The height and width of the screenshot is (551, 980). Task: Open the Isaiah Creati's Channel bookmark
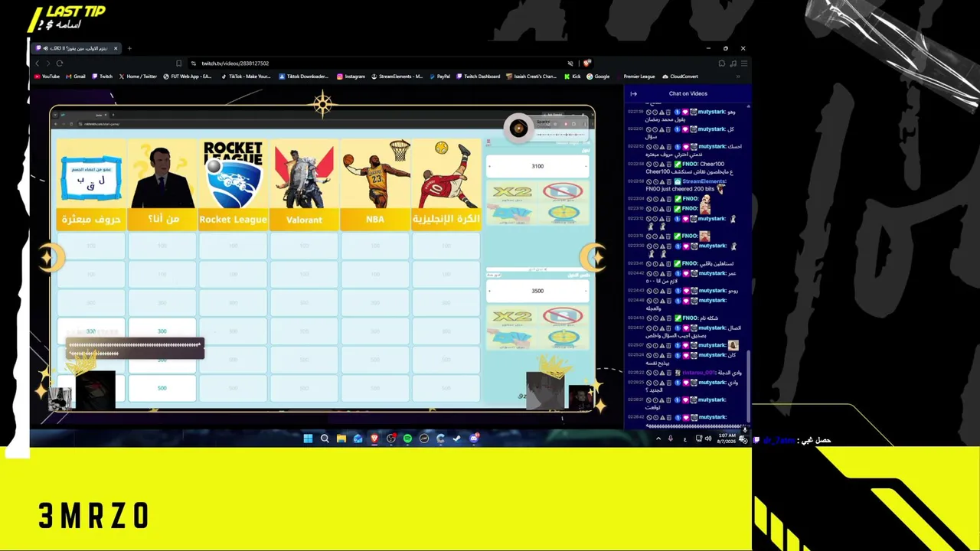pos(531,77)
